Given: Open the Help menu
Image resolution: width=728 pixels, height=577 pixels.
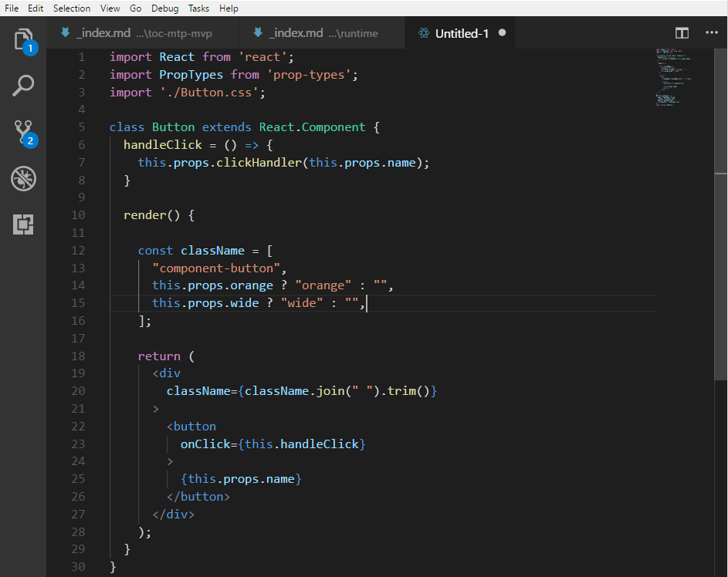Looking at the screenshot, I should (229, 8).
